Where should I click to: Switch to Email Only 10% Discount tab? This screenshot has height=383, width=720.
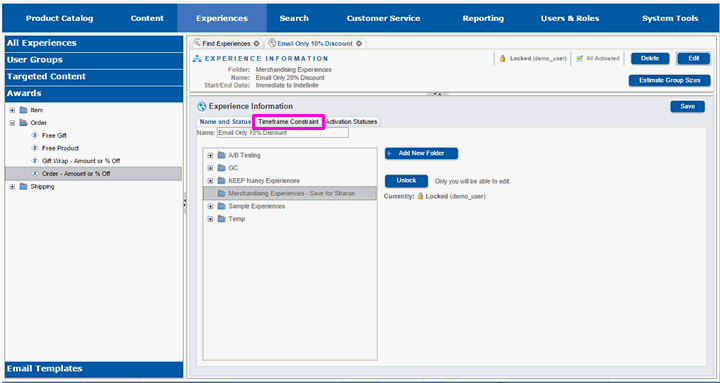(315, 44)
